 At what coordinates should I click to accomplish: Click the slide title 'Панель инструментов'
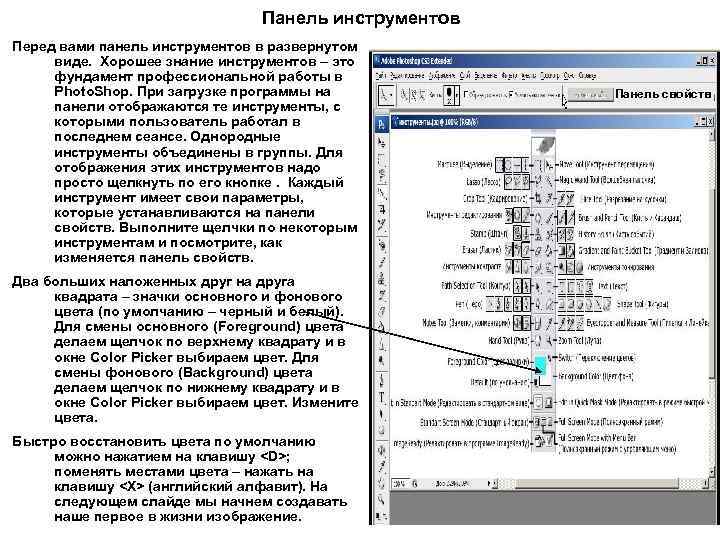361,18
